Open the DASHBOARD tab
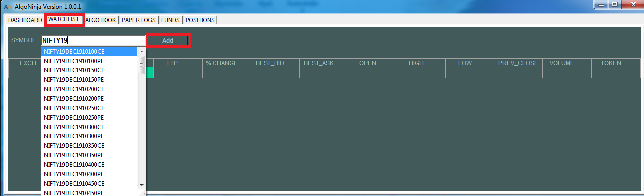 (x=25, y=20)
